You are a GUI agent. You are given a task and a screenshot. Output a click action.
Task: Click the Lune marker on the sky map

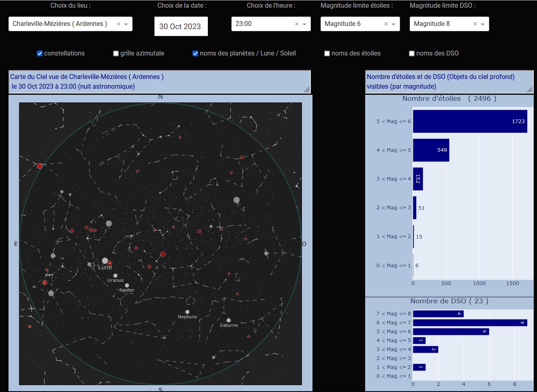tap(105, 261)
